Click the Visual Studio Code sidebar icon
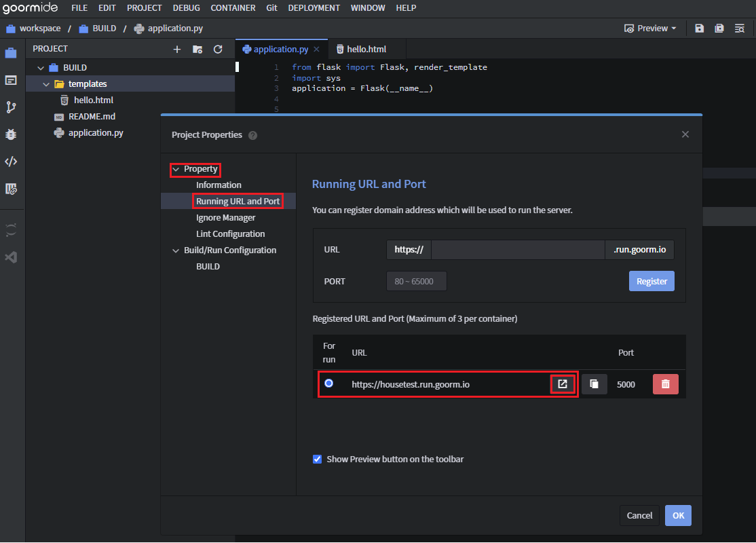The height and width of the screenshot is (543, 756). click(11, 257)
